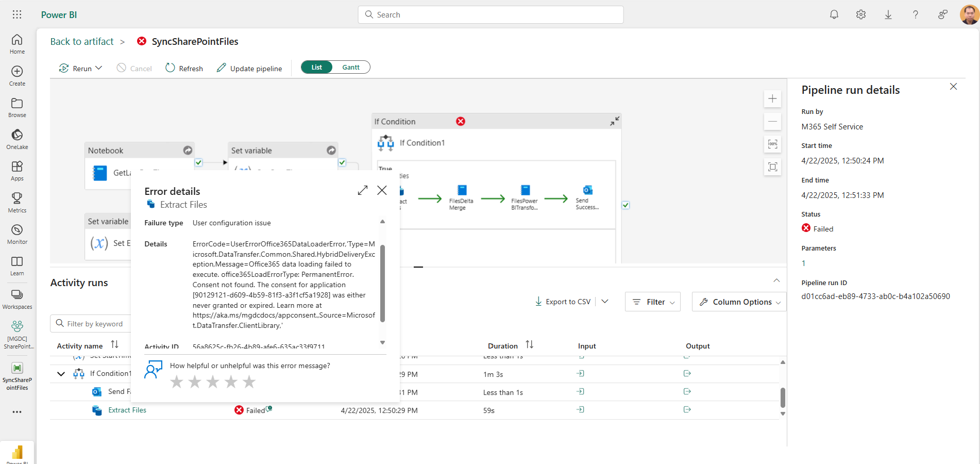Click the Refresh button
The image size is (980, 464).
coord(184,68)
